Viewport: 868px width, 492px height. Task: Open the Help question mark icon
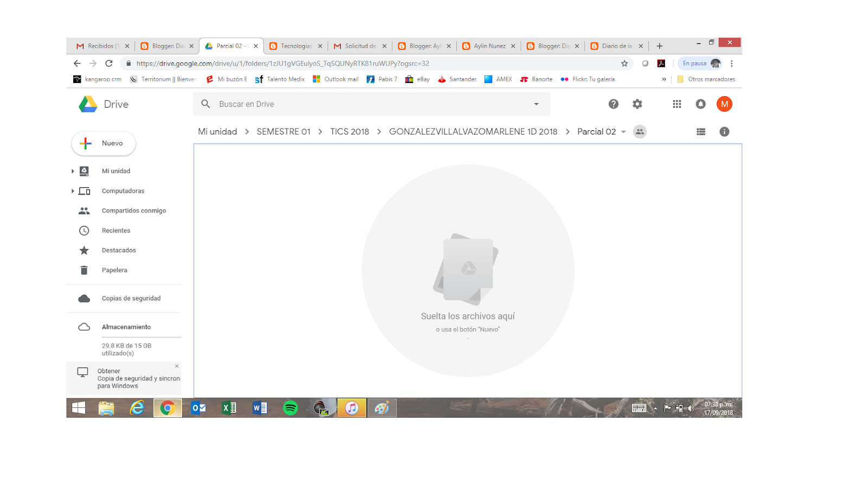(614, 104)
